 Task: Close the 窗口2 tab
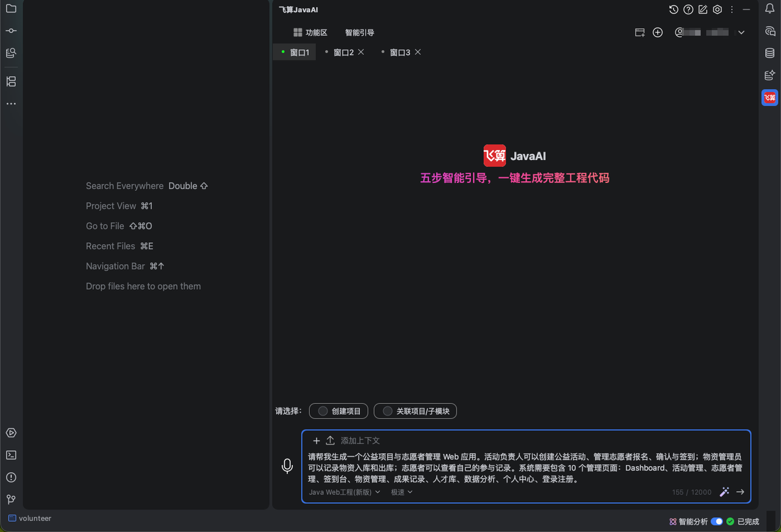point(361,52)
